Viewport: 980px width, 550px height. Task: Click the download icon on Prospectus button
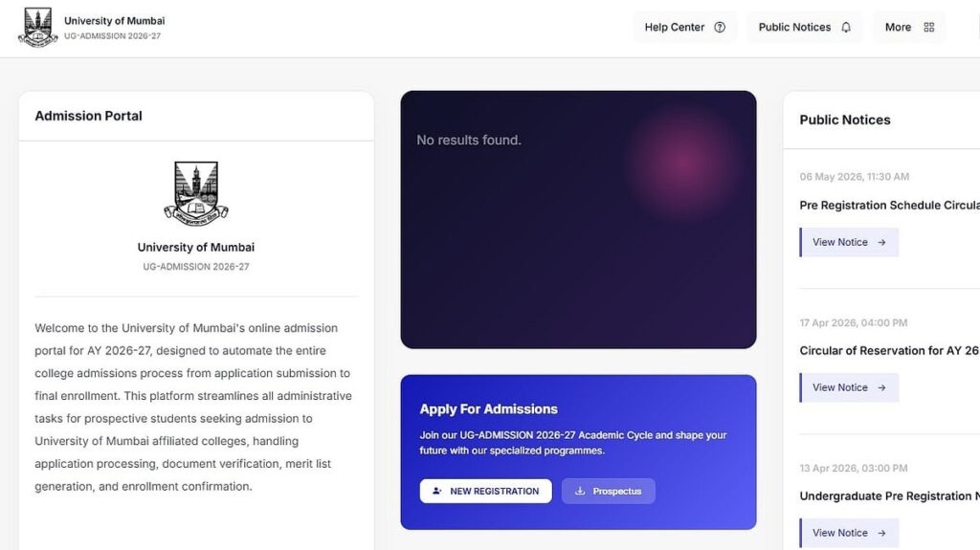pos(580,492)
